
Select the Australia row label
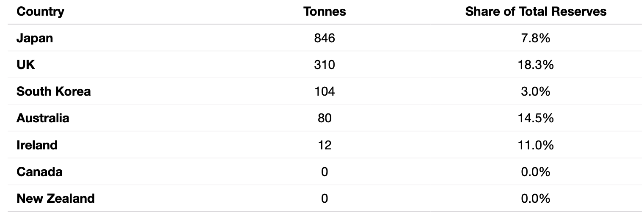(x=43, y=118)
